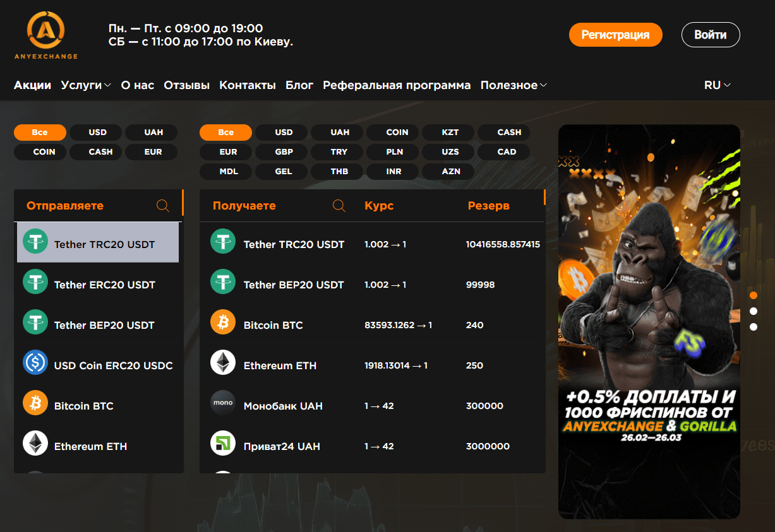Open the RU language selector
Screen dimensions: 775x532
coord(718,85)
